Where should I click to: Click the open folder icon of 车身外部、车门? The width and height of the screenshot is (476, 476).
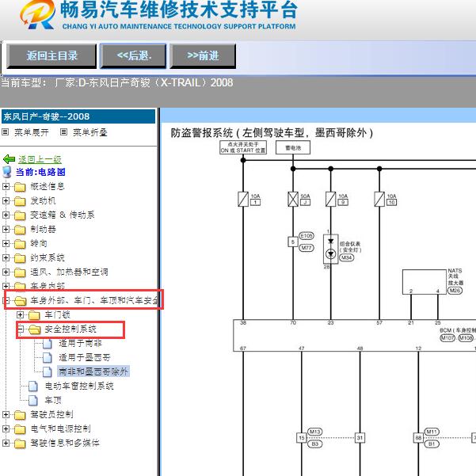[21, 301]
